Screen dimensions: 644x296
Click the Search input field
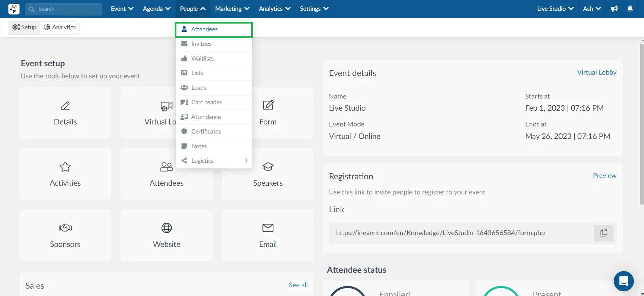[64, 9]
